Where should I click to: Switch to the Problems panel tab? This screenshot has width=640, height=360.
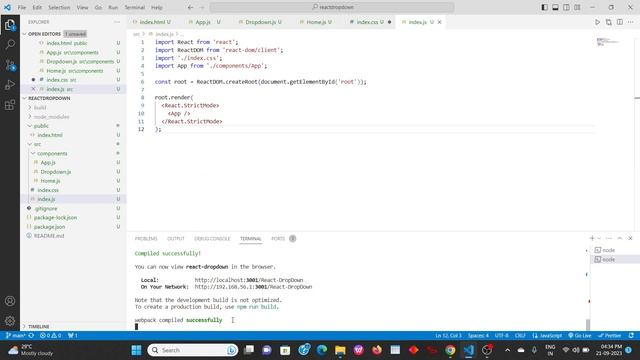pos(146,239)
